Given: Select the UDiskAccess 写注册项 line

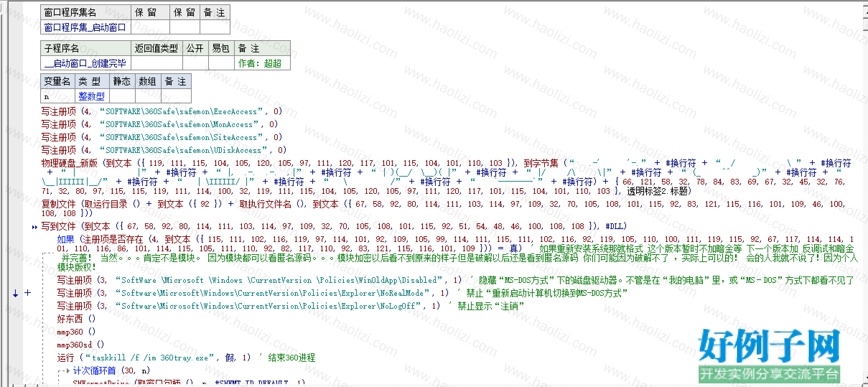Looking at the screenshot, I should [164, 150].
